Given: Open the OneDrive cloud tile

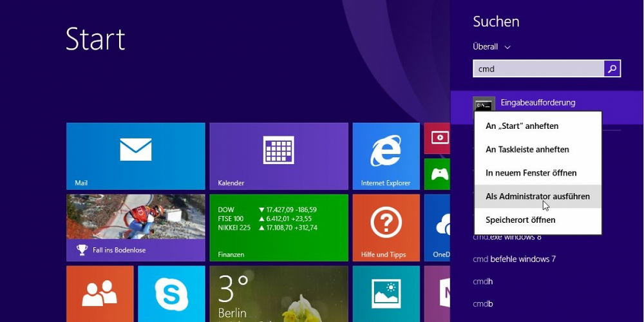Looking at the screenshot, I should point(437,227).
